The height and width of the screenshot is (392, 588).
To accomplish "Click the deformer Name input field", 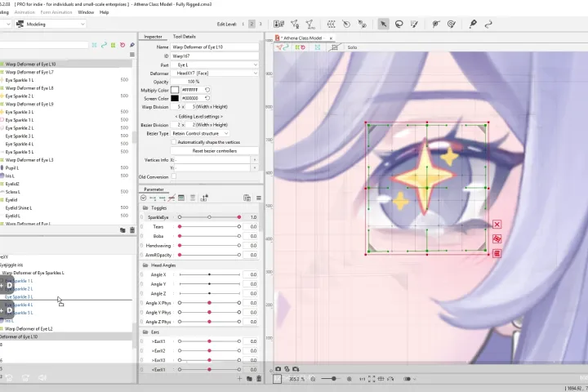I will click(x=215, y=47).
